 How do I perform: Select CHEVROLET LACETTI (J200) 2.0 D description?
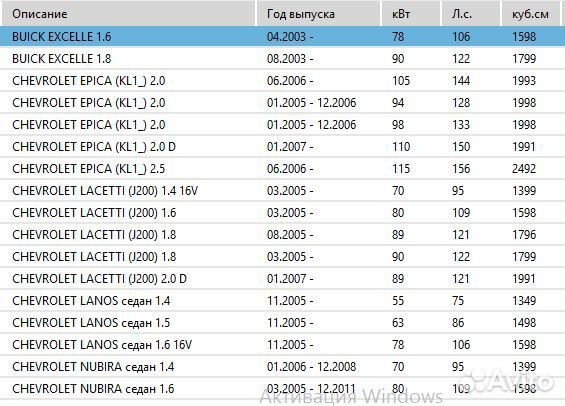[99, 278]
